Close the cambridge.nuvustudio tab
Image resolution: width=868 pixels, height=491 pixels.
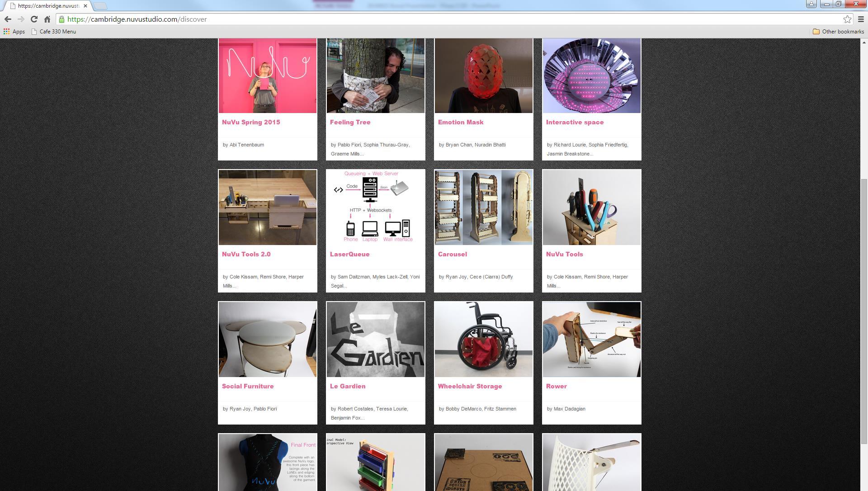[x=85, y=6]
